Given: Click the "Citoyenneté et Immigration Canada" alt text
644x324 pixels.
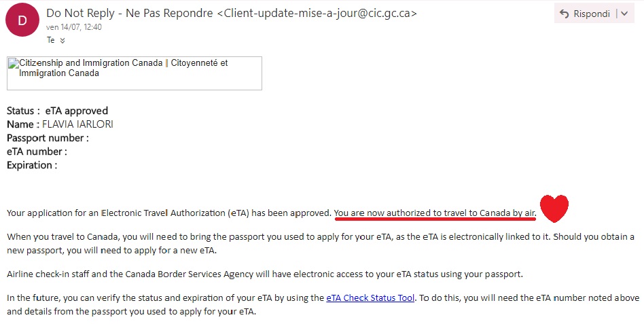Looking at the screenshot, I should click(x=123, y=68).
